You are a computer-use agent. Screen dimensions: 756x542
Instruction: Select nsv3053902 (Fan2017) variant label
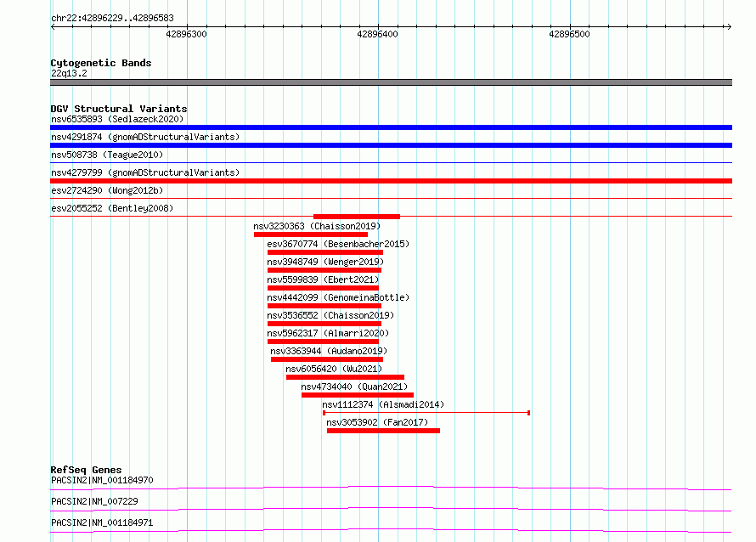pos(377,422)
